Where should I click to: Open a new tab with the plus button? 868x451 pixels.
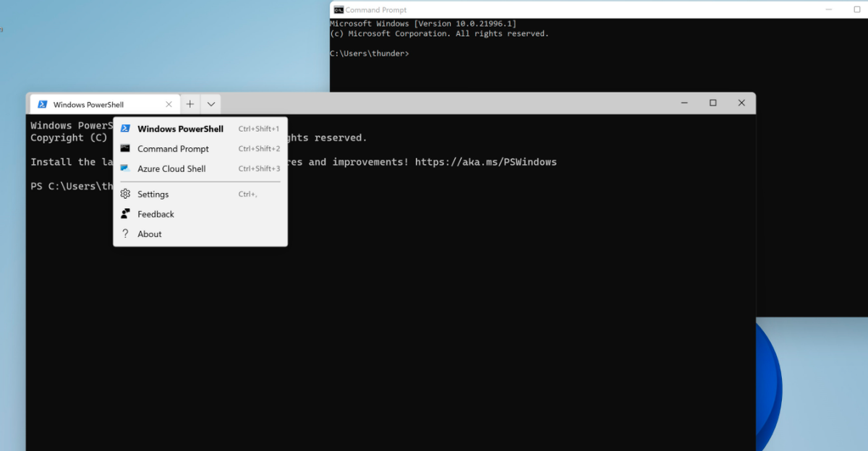[x=190, y=104]
